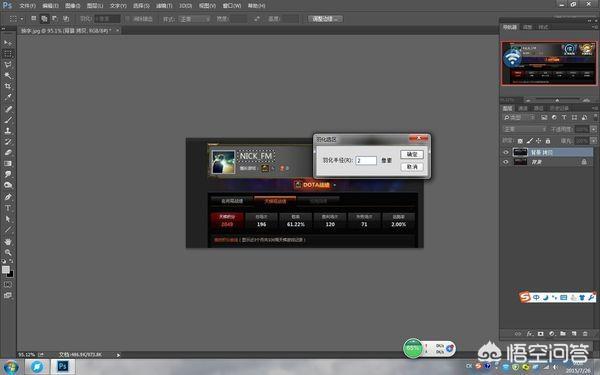Click the foreground color swatch in toolbox
Screen dimensions: 600x375
tap(6, 270)
